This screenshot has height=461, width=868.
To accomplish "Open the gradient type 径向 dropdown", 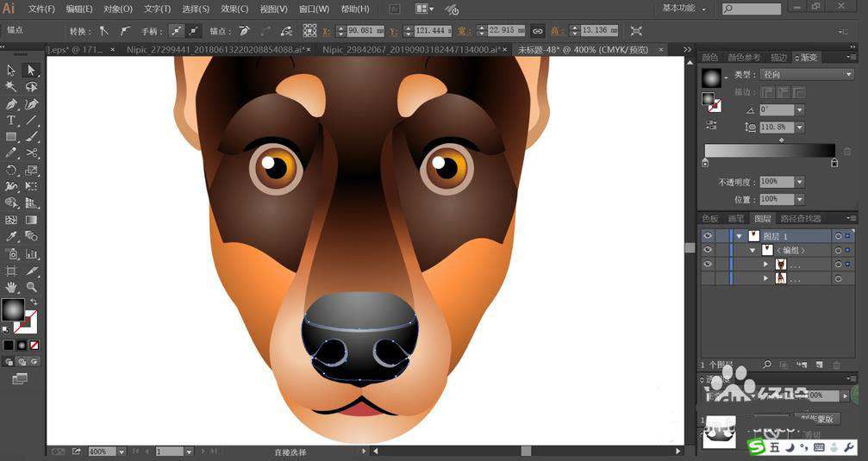I will click(805, 74).
